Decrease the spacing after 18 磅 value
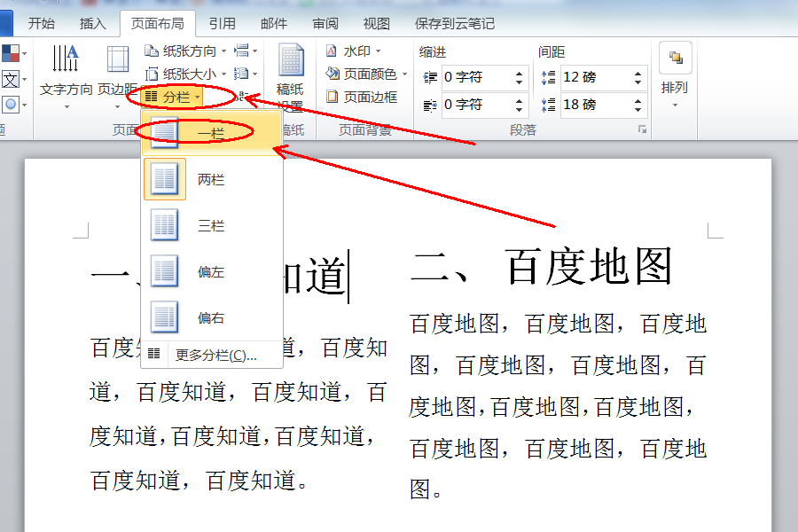This screenshot has height=532, width=798. (x=638, y=109)
